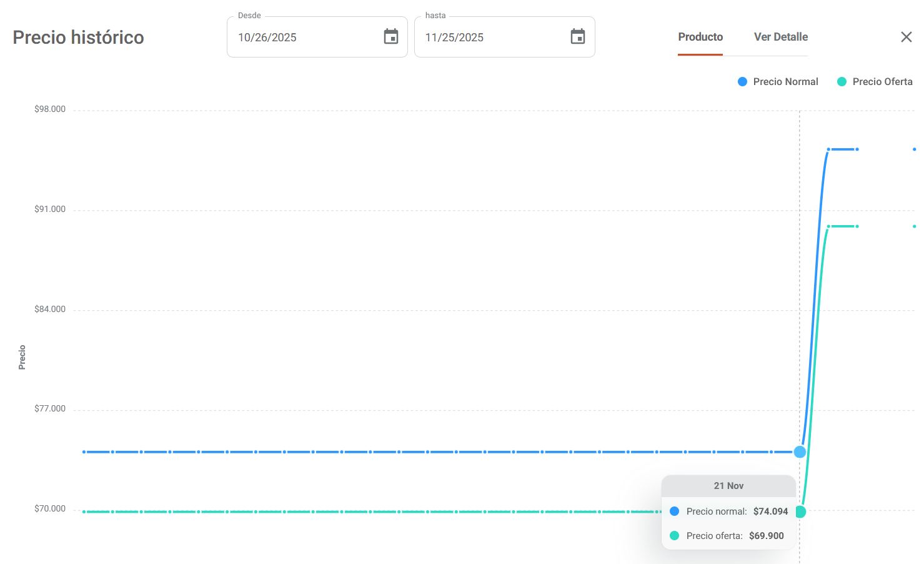Click the blue dot beside tooltip Precio normal
The height and width of the screenshot is (564, 924).
[674, 511]
